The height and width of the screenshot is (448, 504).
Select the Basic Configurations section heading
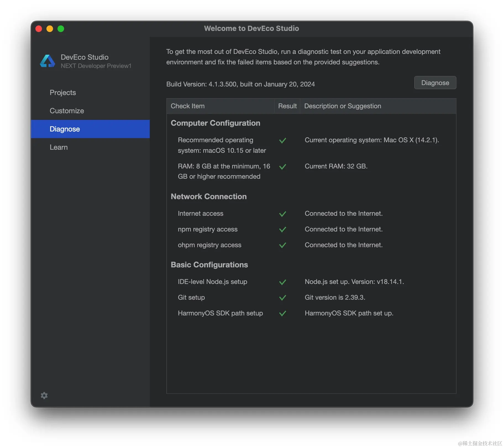coord(209,265)
